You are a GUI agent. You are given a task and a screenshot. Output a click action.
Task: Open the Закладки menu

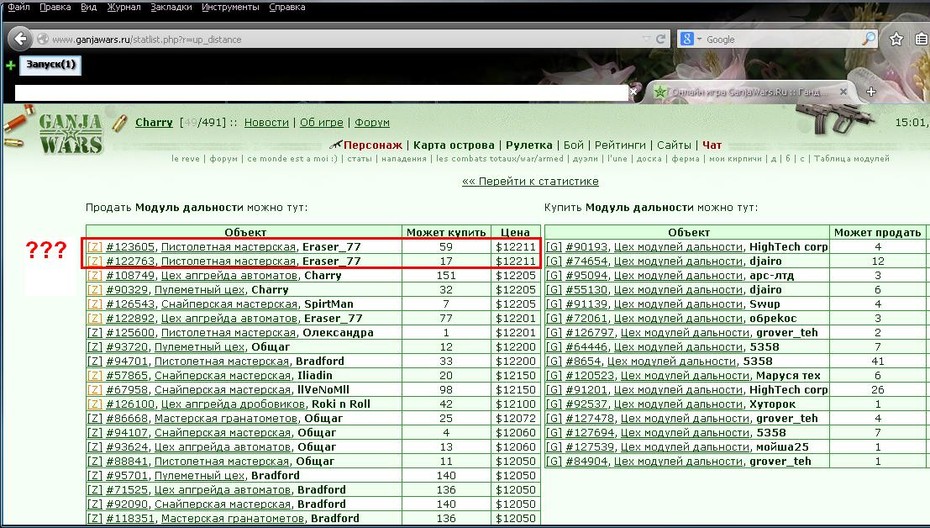coord(171,7)
